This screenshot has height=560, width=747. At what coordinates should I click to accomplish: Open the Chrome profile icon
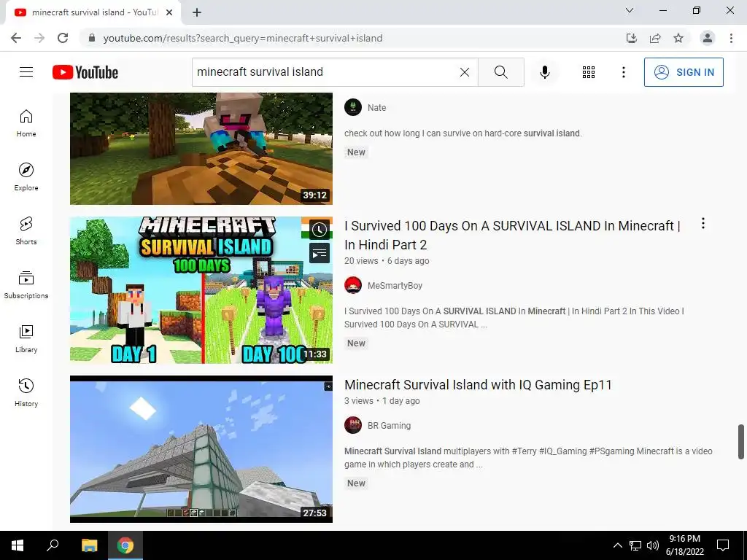point(708,38)
